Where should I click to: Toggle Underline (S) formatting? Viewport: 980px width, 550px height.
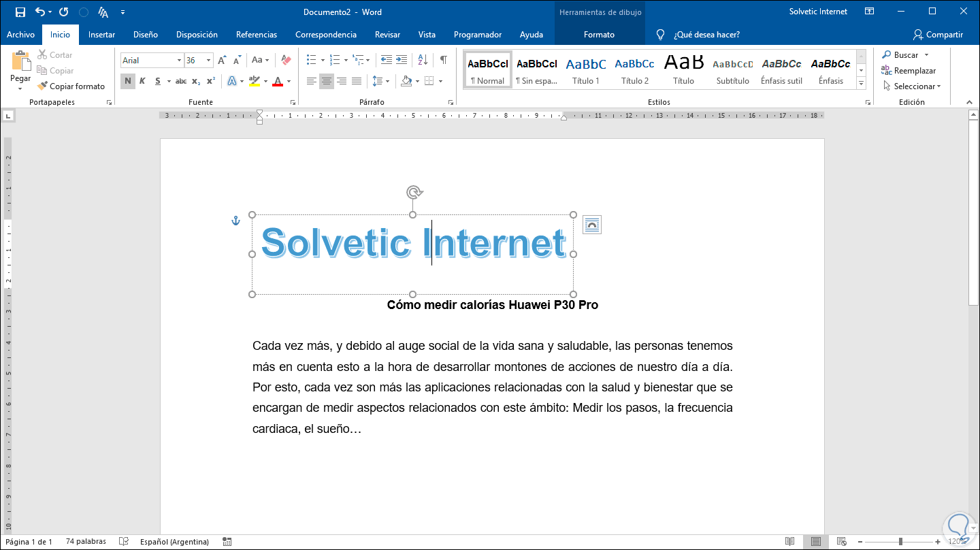click(x=158, y=81)
